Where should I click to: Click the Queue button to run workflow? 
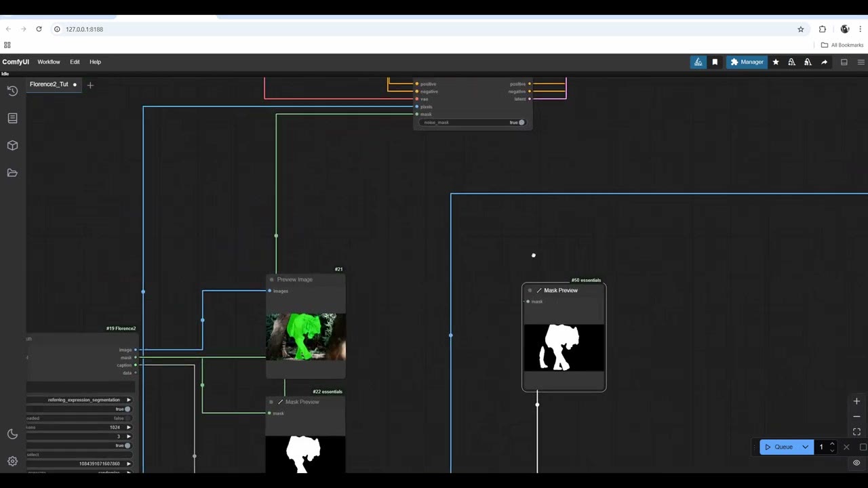coord(778,447)
